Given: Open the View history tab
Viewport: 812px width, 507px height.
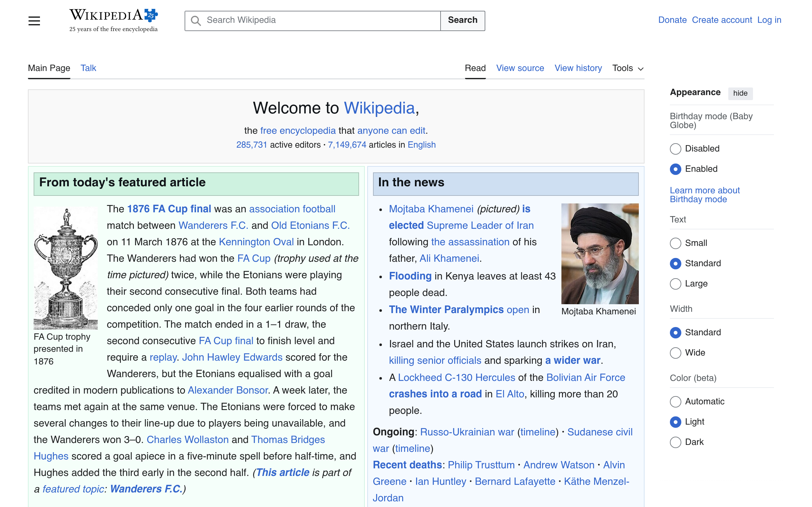Looking at the screenshot, I should point(578,68).
